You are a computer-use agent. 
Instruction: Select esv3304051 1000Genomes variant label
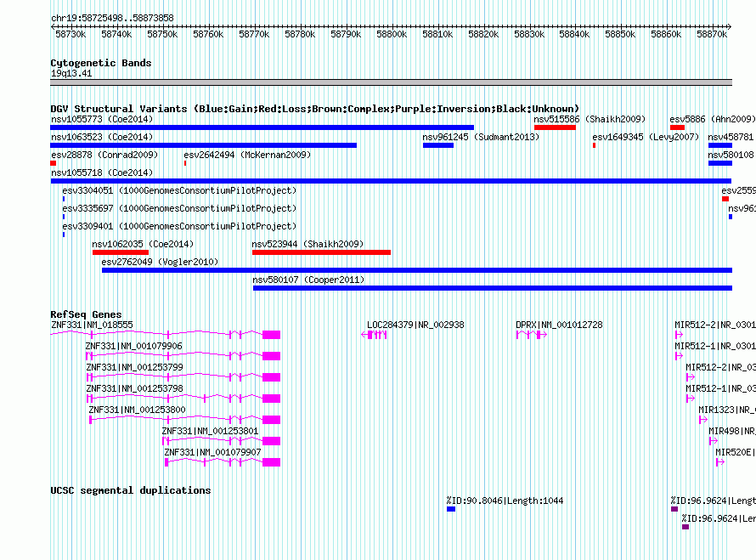(x=179, y=190)
